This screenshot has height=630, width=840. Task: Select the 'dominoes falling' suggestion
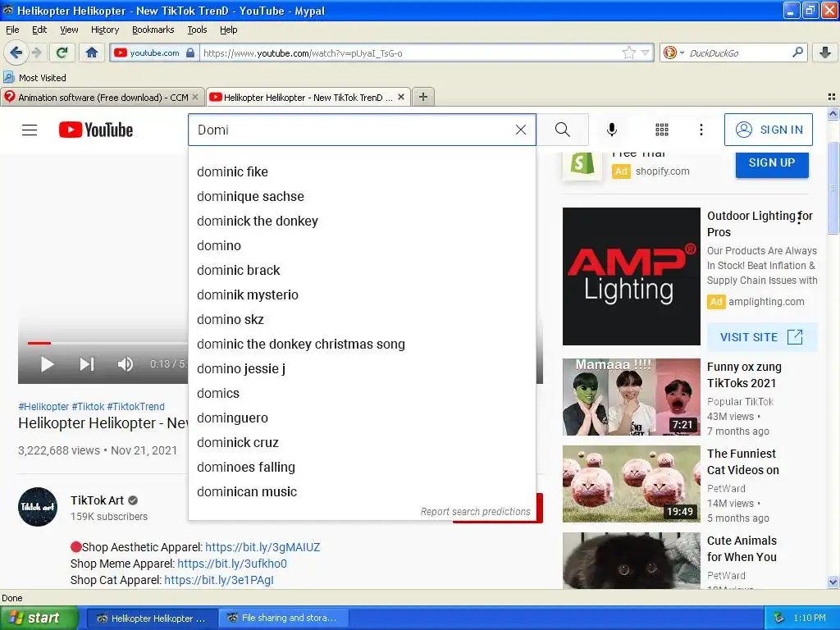pos(362,468)
